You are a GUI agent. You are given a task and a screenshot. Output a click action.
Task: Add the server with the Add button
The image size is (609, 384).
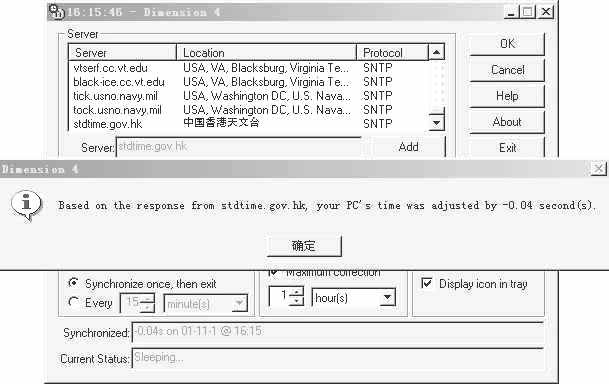408,147
